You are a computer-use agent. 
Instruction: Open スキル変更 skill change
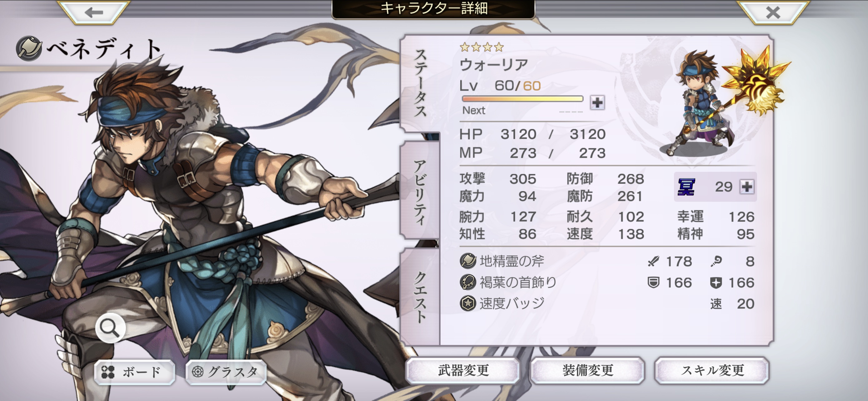[x=712, y=370]
